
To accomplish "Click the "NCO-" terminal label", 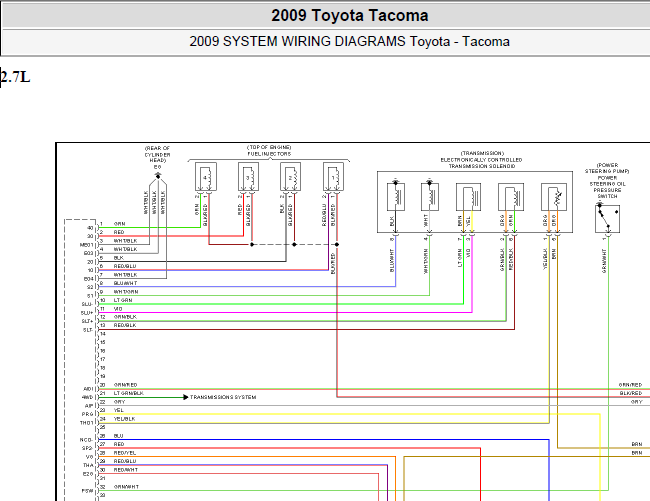I will (87, 440).
